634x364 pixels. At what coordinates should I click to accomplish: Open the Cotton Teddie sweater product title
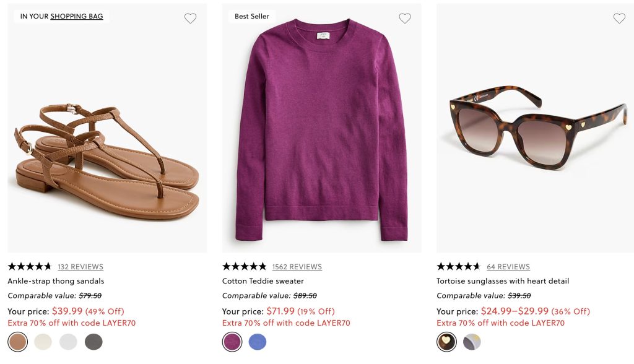click(263, 281)
